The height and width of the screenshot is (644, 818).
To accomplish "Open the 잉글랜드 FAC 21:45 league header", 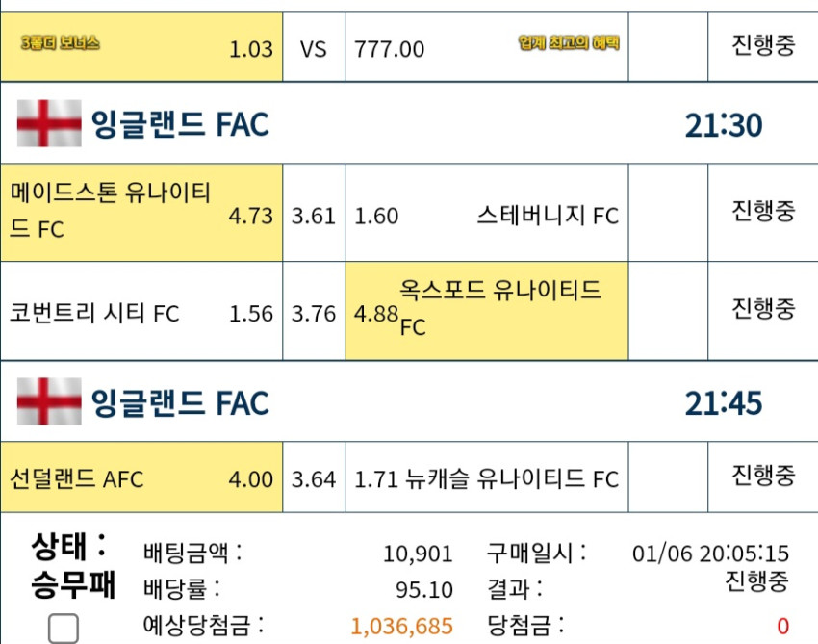I will (409, 400).
